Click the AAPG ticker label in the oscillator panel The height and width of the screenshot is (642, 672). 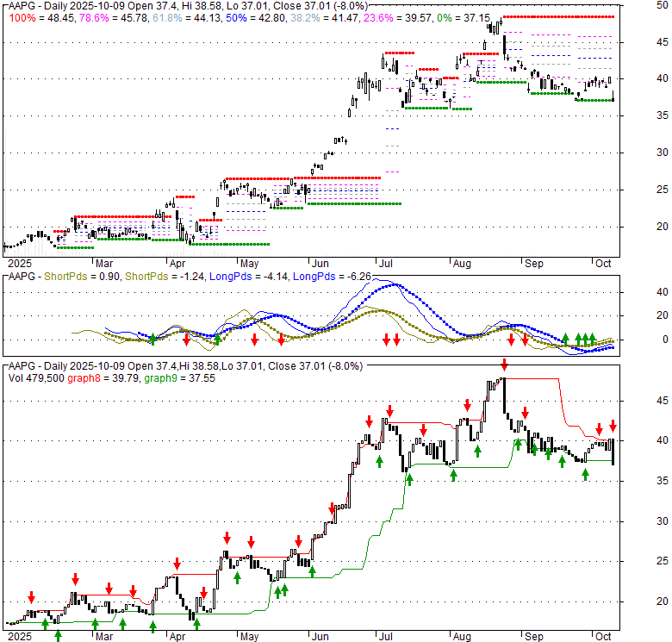22,277
